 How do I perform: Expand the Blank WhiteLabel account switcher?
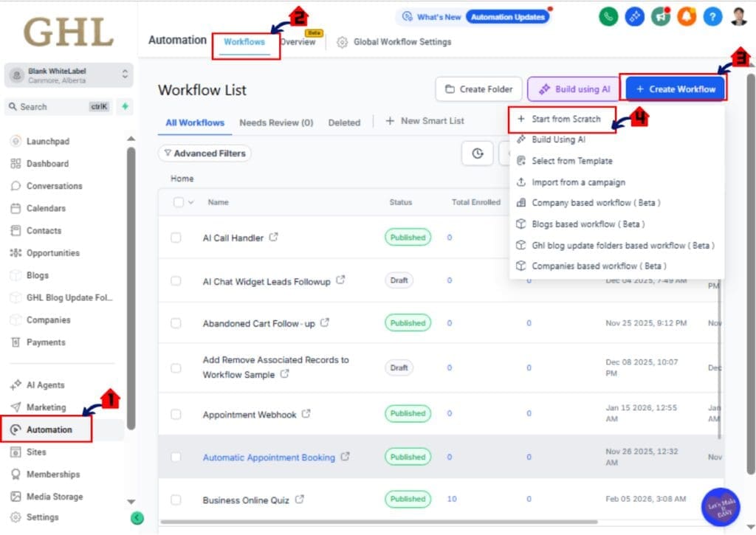click(x=69, y=75)
